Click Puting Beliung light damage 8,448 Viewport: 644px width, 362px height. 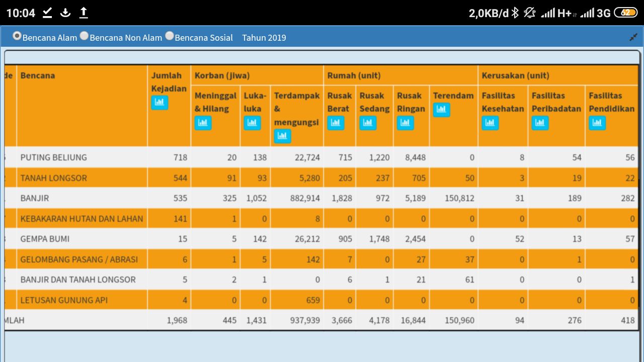416,157
